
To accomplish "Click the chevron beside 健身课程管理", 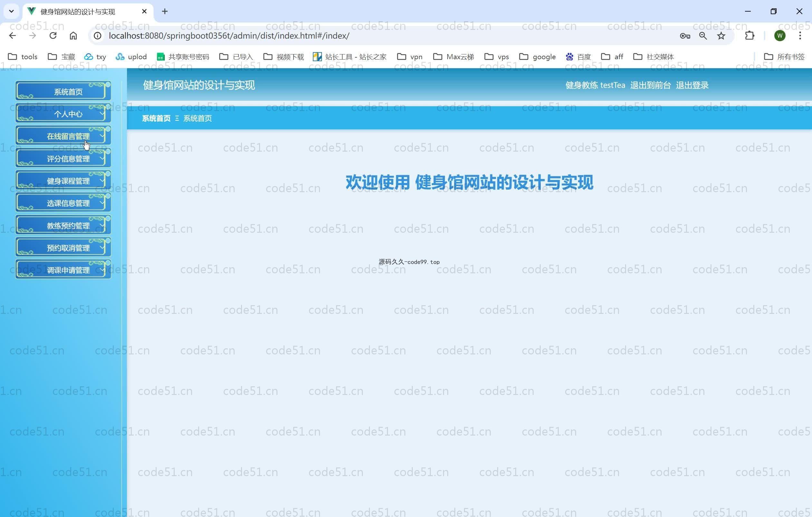I will coord(101,180).
